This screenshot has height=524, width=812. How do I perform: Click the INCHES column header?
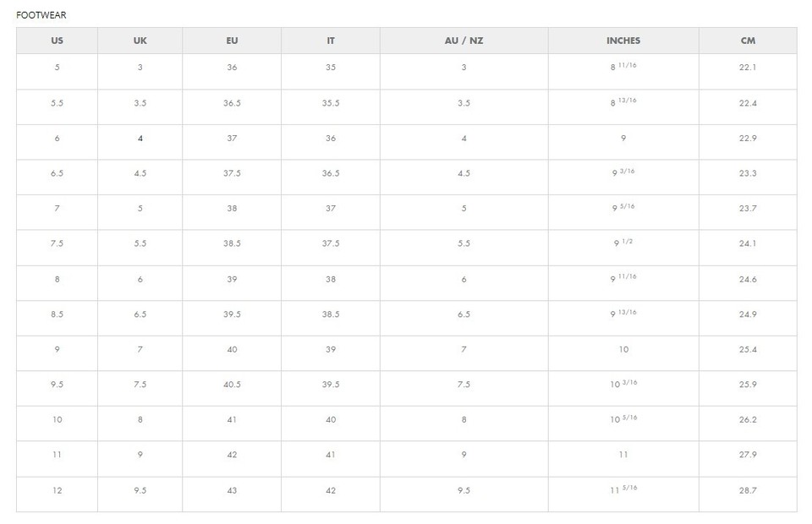[623, 41]
